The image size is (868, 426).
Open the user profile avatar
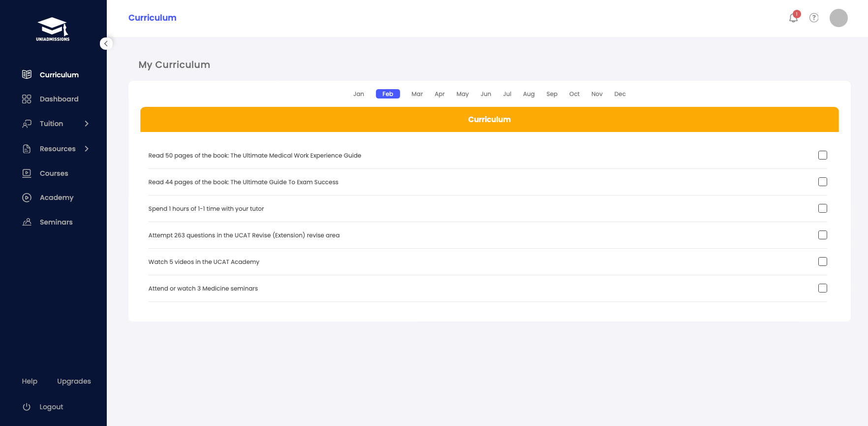pos(838,18)
